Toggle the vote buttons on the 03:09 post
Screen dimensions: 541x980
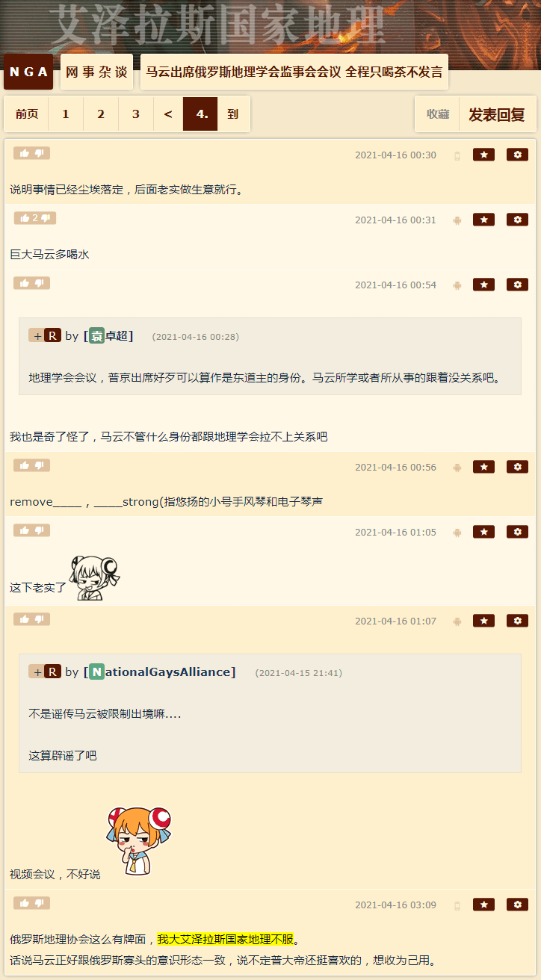[31, 903]
